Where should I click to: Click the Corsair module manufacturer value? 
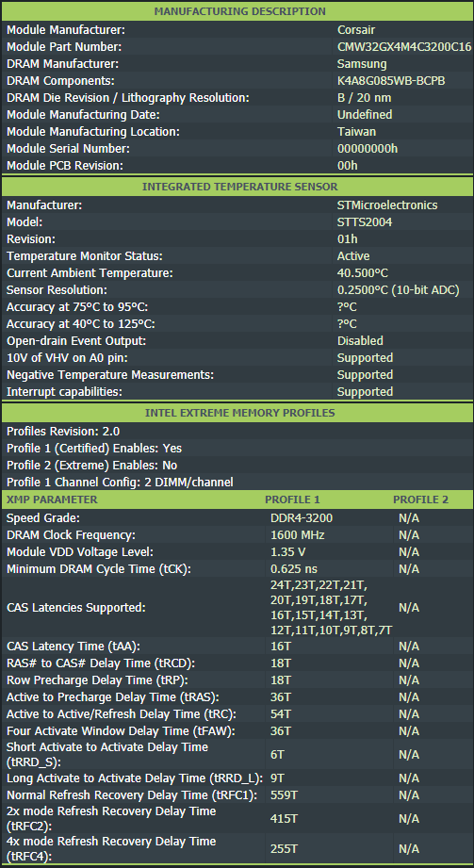[356, 30]
